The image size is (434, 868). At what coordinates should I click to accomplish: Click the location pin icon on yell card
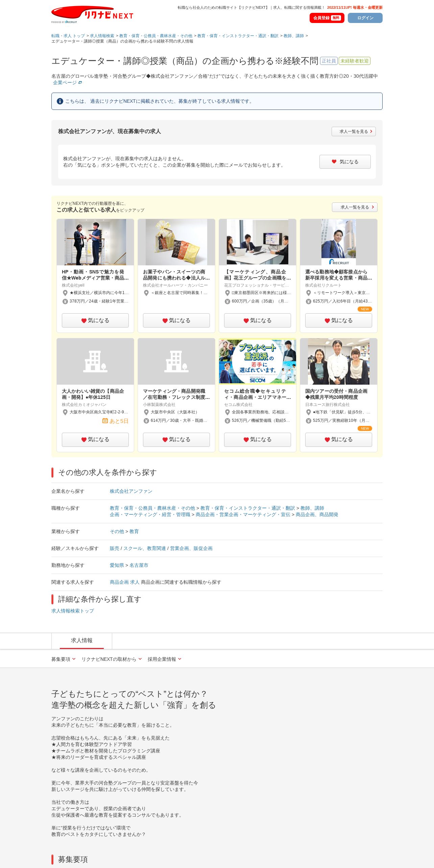pyautogui.click(x=65, y=293)
